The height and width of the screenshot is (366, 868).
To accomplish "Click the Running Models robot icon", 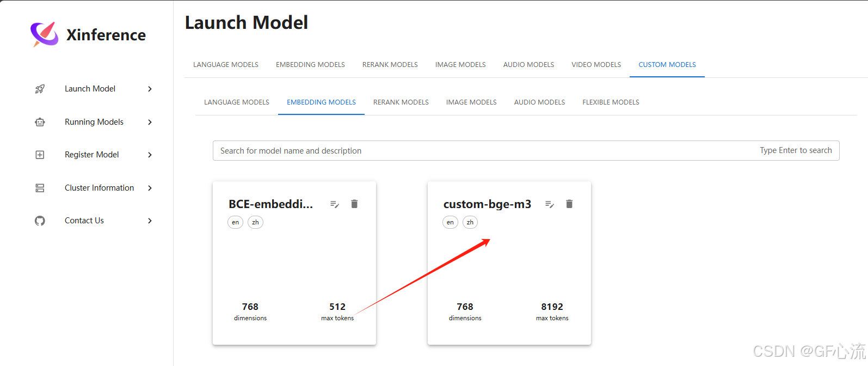I will pyautogui.click(x=40, y=122).
